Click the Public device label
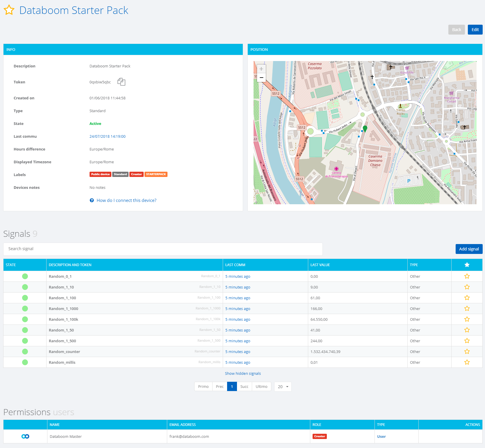485x448 pixels. click(x=100, y=174)
